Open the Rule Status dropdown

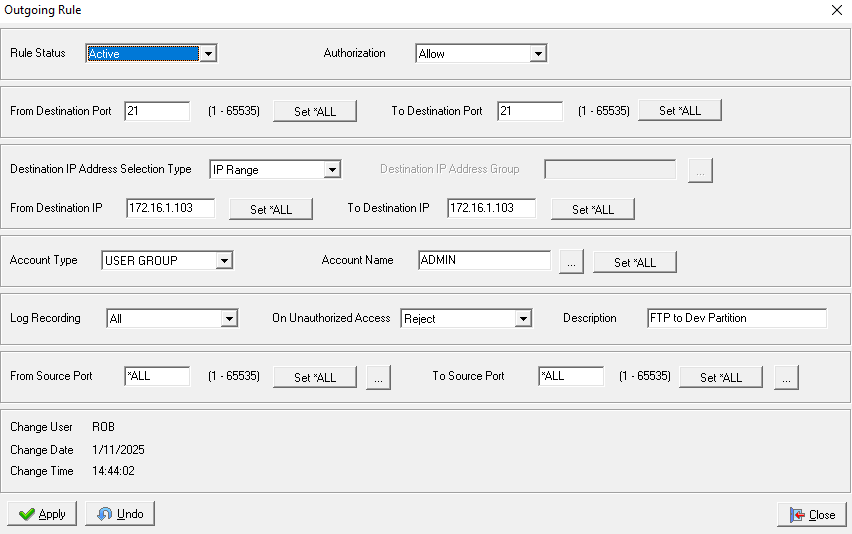[208, 54]
